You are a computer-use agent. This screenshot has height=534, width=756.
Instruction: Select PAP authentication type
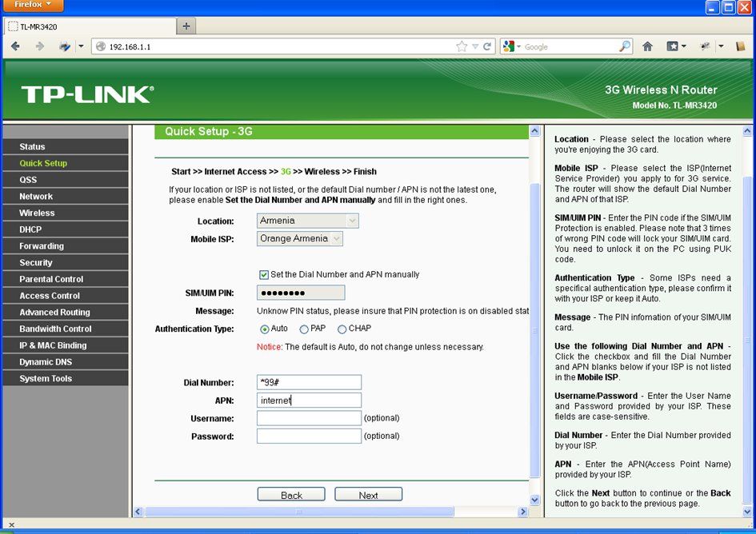tap(304, 329)
